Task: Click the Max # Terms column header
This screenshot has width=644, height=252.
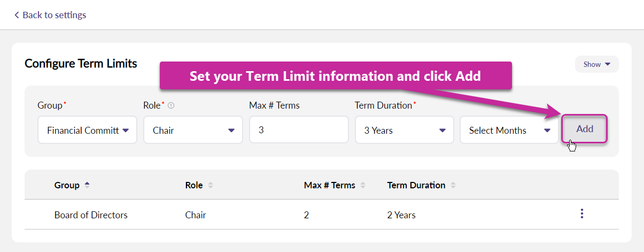Action: (329, 185)
